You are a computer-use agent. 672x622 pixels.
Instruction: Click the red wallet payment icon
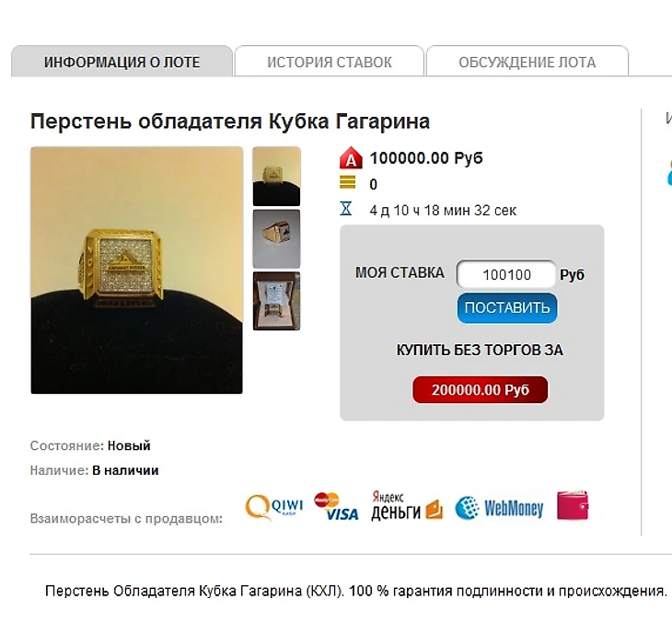[x=573, y=505]
